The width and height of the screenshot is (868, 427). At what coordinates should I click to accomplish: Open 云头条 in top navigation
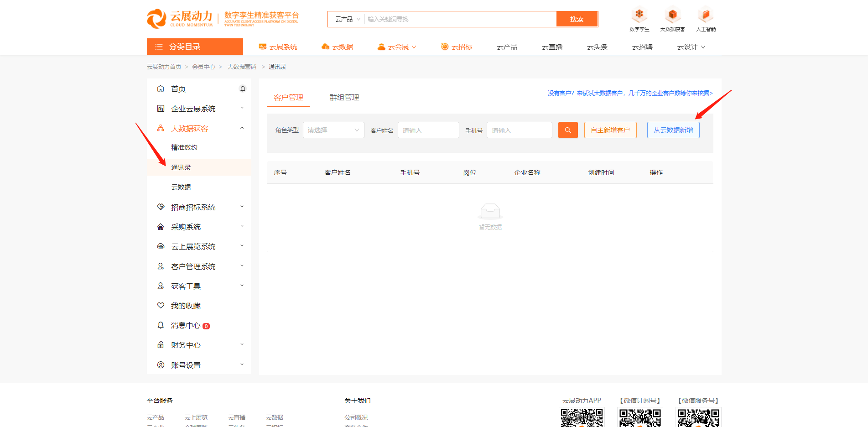click(x=597, y=47)
